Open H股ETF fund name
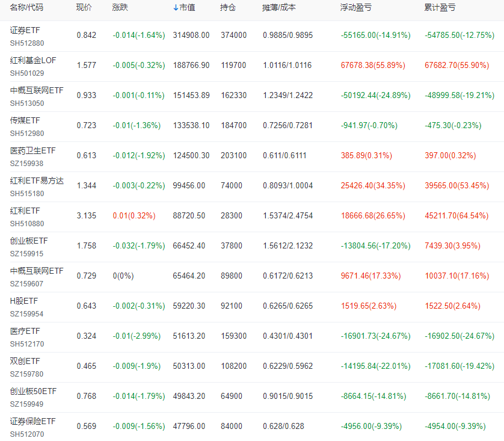The width and height of the screenshot is (504, 441). pos(24,301)
